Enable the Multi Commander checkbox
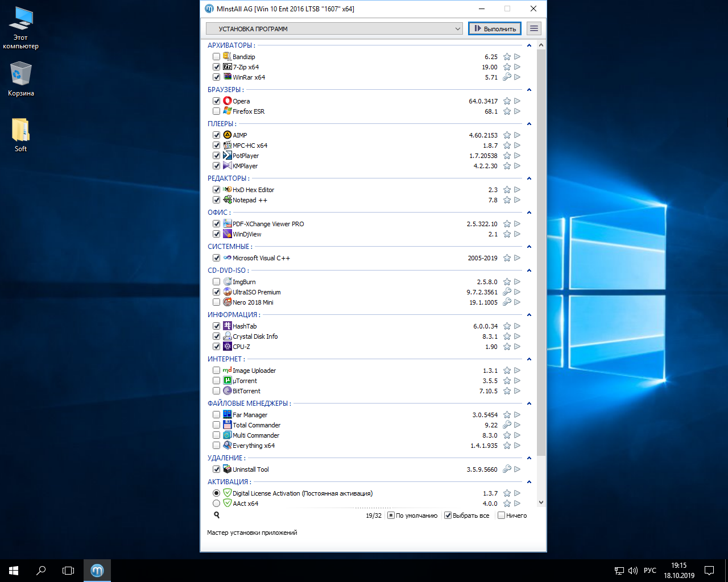Viewport: 728px width, 582px height. tap(216, 435)
